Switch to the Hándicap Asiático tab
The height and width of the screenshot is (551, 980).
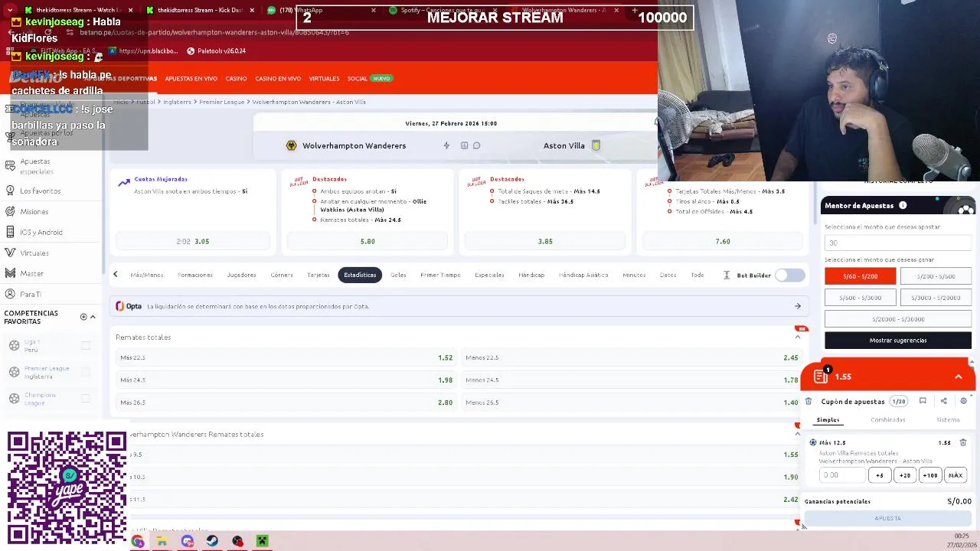583,275
